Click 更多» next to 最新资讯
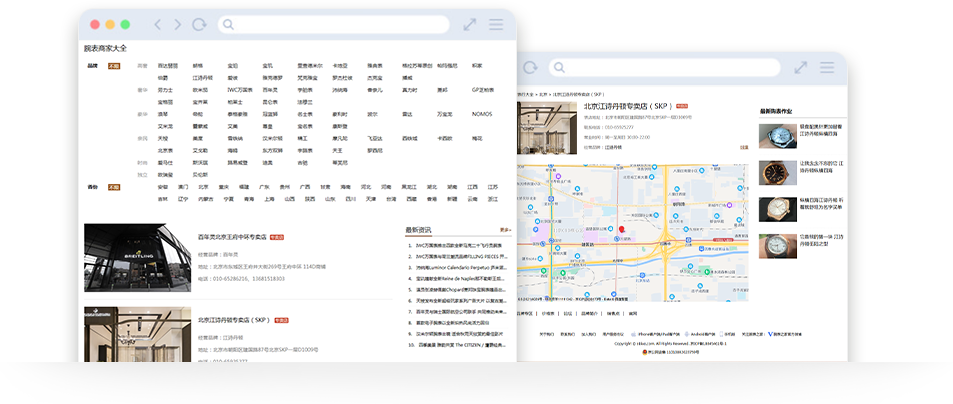Viewport: 953px width, 404px height. click(x=506, y=230)
